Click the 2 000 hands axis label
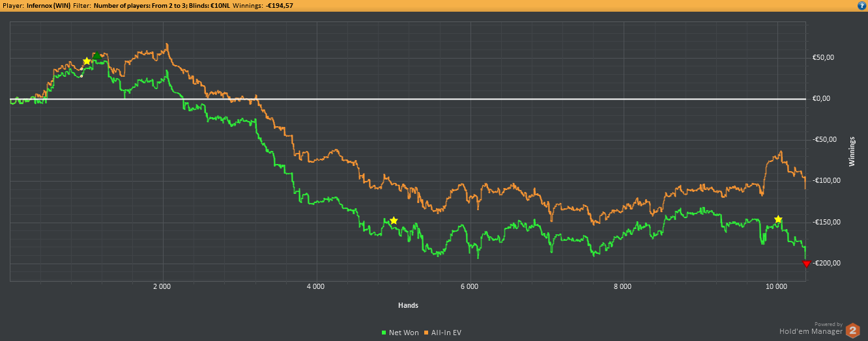This screenshot has width=868, height=341. click(162, 286)
